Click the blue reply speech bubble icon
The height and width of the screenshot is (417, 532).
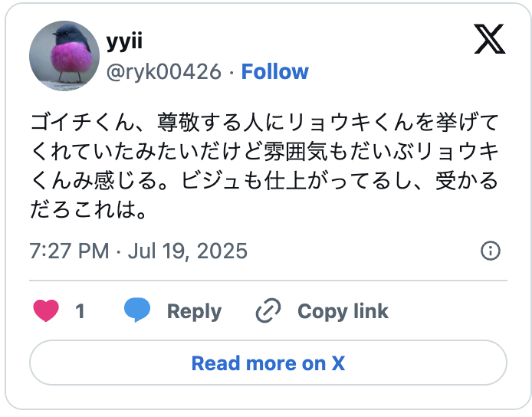pos(137,310)
